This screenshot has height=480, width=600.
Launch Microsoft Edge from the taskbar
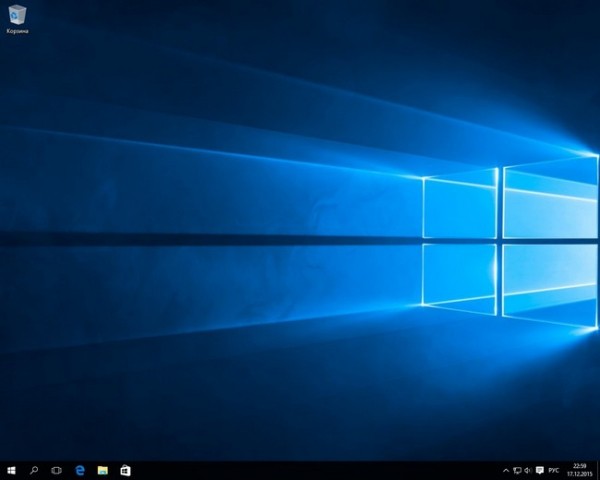(x=80, y=470)
